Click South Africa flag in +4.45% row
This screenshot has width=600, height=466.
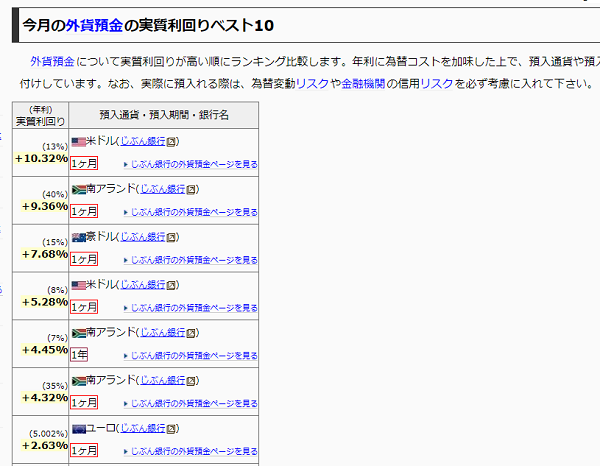click(78, 334)
